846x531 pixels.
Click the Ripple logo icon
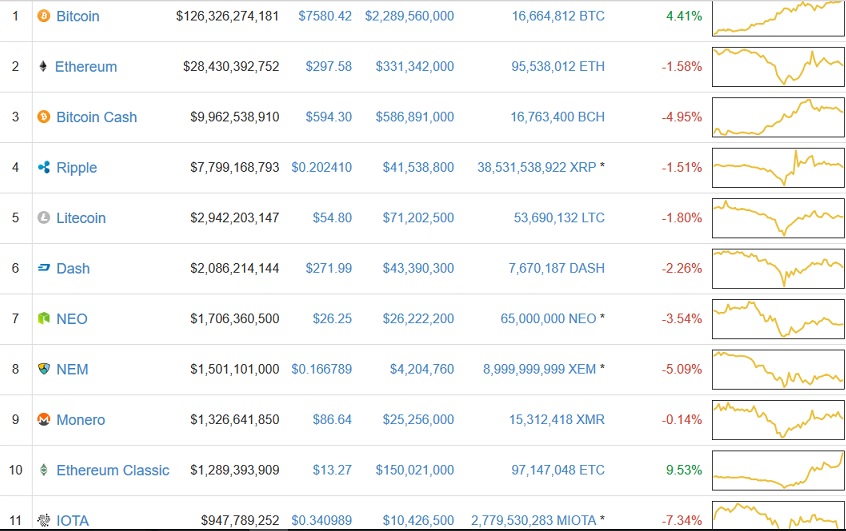pyautogui.click(x=43, y=168)
